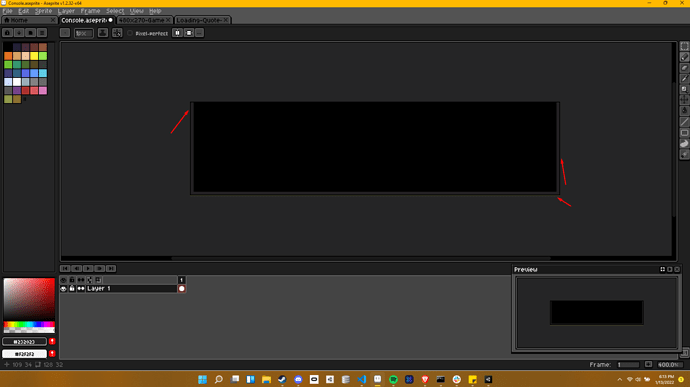
Task: Go to the previous frame
Action: [x=77, y=269]
